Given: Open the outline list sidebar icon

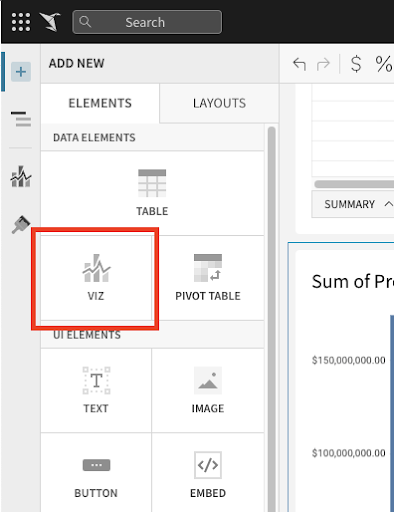Looking at the screenshot, I should 21,119.
